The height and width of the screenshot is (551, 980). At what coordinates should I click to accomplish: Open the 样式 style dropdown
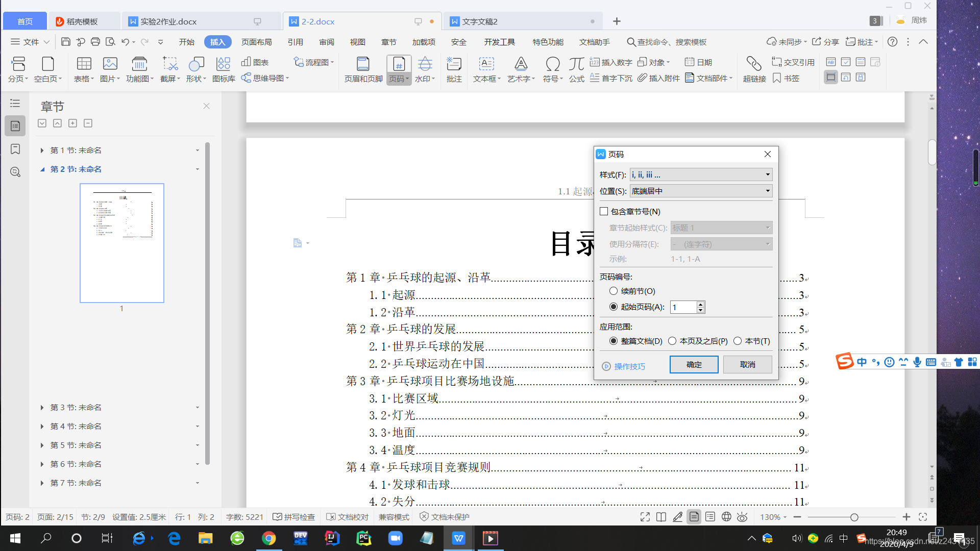(701, 174)
